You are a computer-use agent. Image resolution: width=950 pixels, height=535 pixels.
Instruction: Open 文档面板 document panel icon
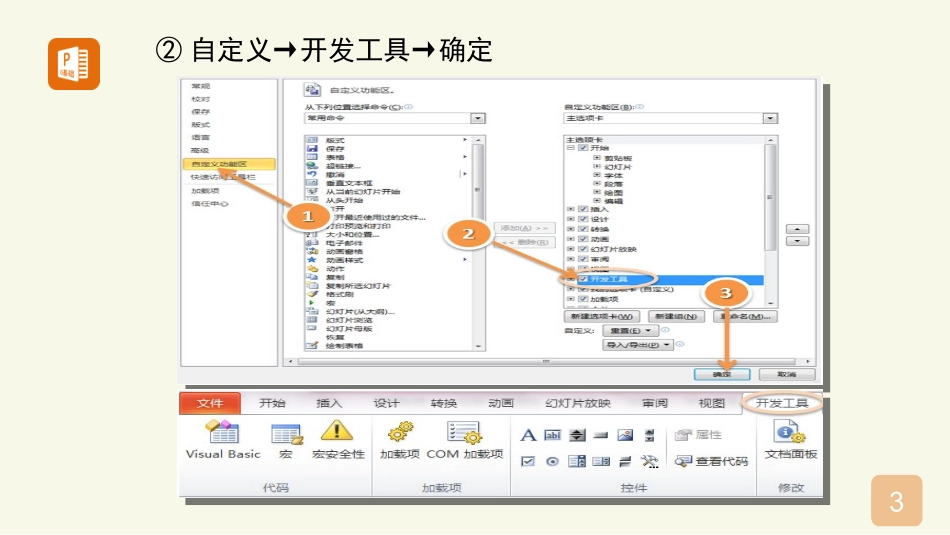click(x=790, y=433)
